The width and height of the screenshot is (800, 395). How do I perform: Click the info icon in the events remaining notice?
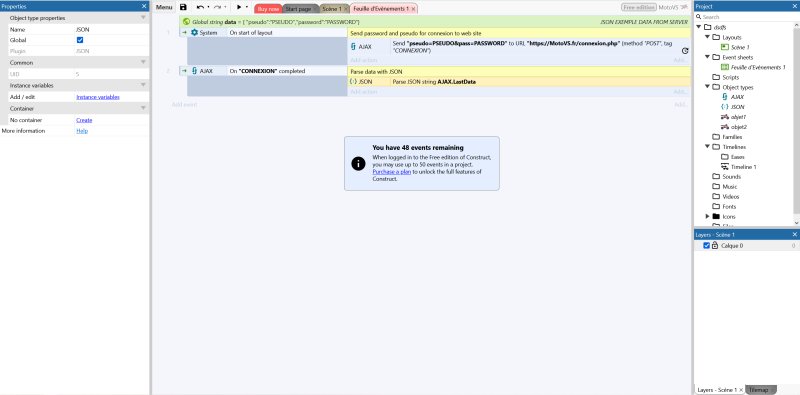[359, 163]
